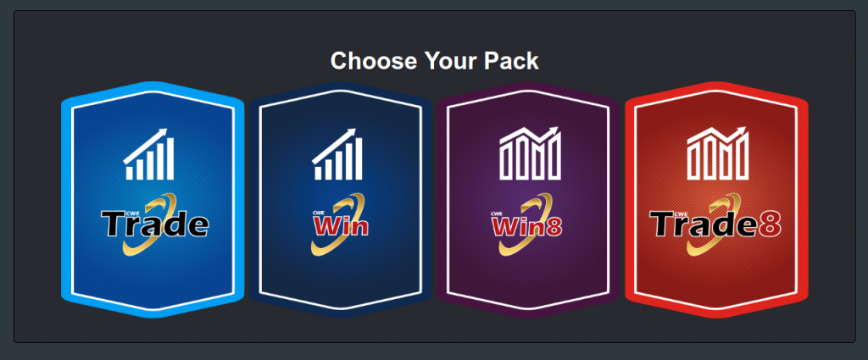Pick the dark navy Win pack card
The height and width of the screenshot is (360, 868).
point(341,200)
